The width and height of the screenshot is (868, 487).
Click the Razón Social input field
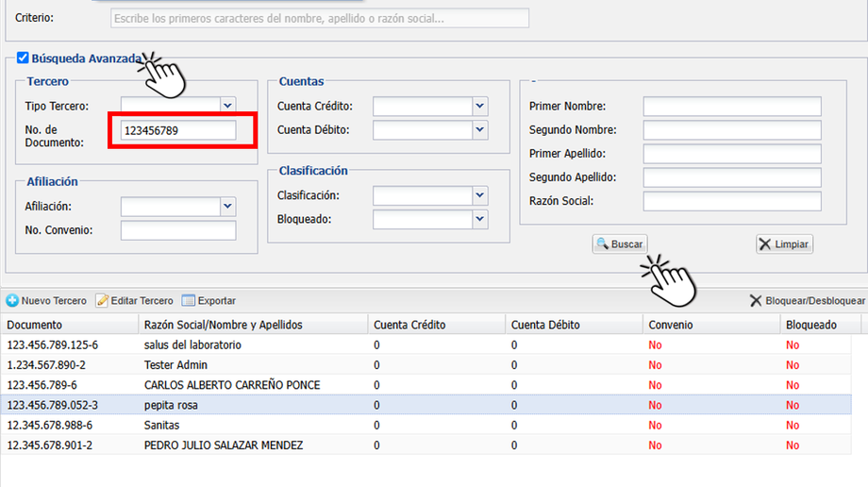tap(732, 202)
